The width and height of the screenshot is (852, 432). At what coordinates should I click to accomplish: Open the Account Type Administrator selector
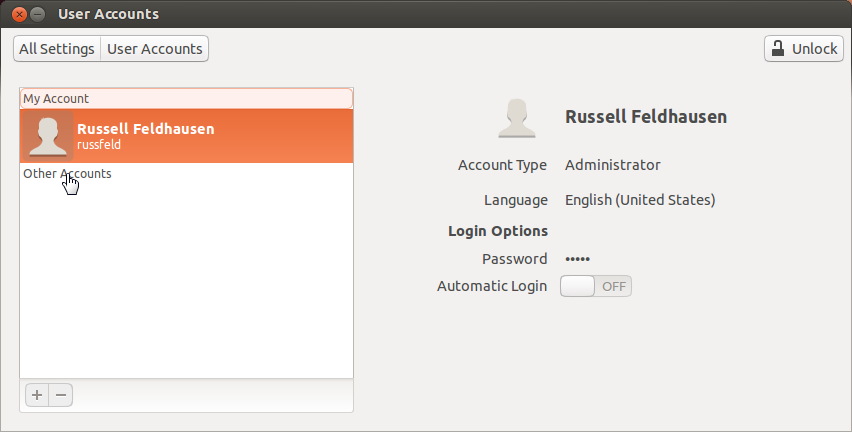click(x=612, y=165)
